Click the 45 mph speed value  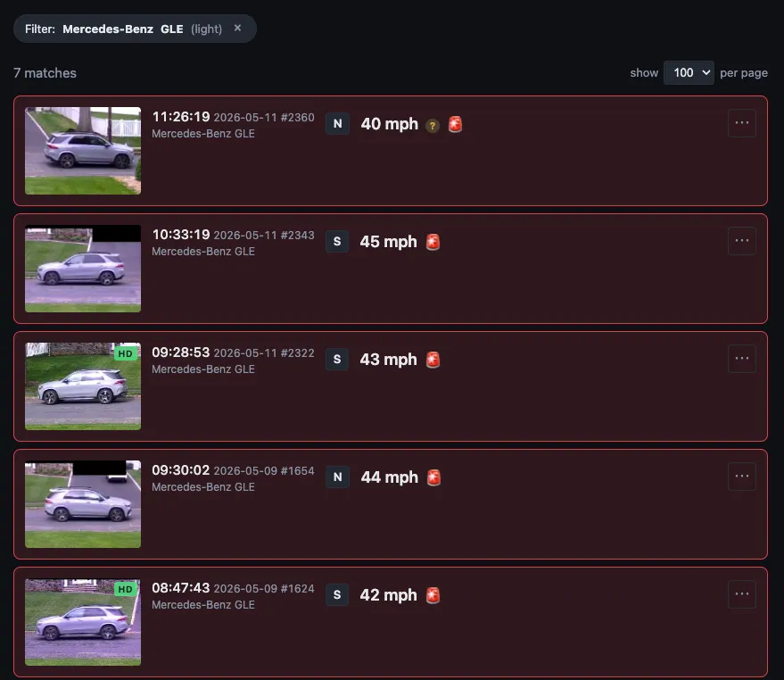389,242
